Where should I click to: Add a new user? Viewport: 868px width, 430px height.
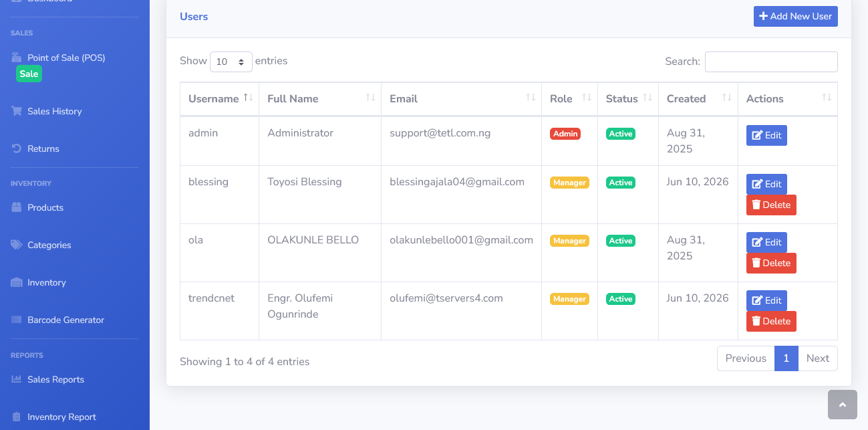796,16
